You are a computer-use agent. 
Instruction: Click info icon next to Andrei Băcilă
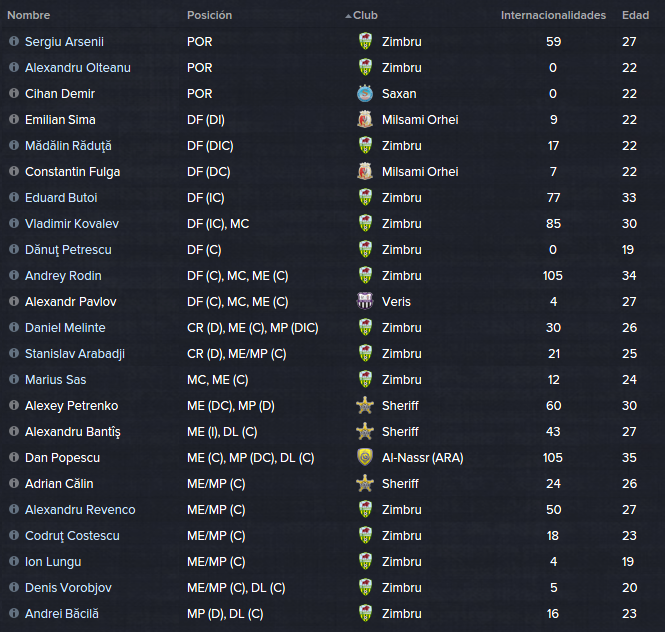click(x=14, y=613)
